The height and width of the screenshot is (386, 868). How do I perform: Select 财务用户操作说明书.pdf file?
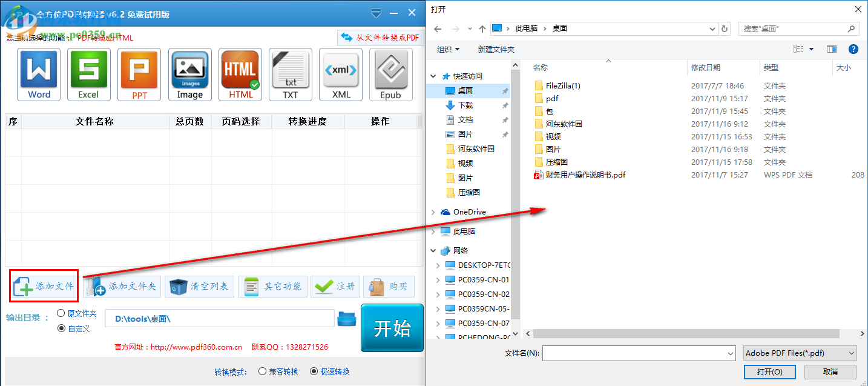click(580, 175)
